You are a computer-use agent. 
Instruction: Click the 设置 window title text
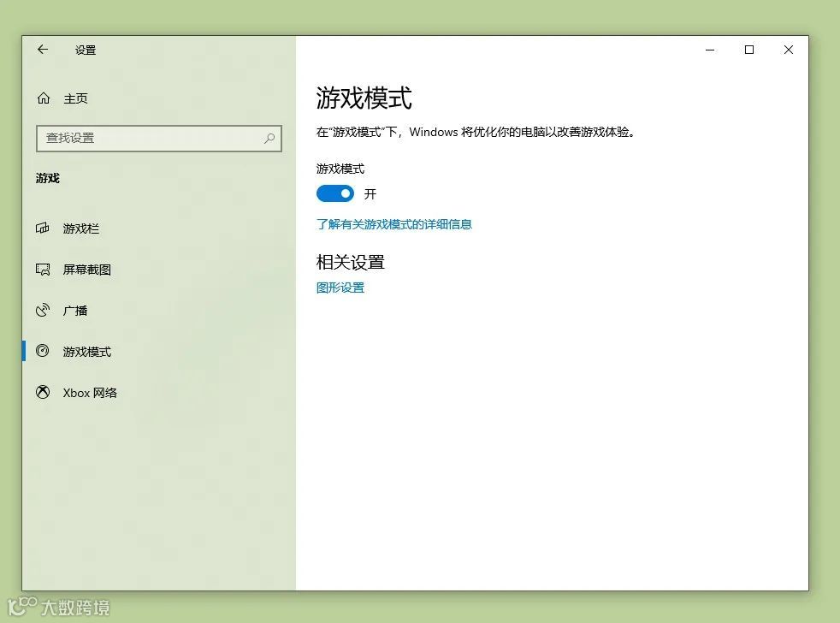pos(86,50)
